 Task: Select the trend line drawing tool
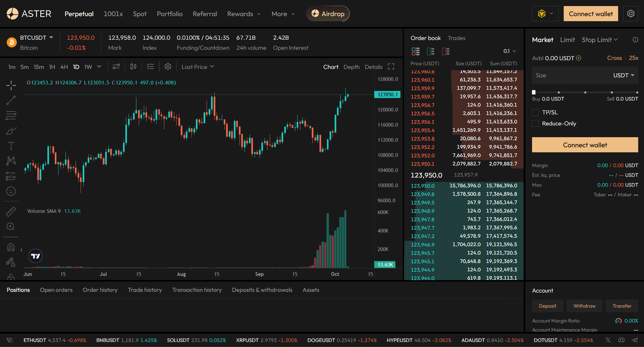click(11, 100)
